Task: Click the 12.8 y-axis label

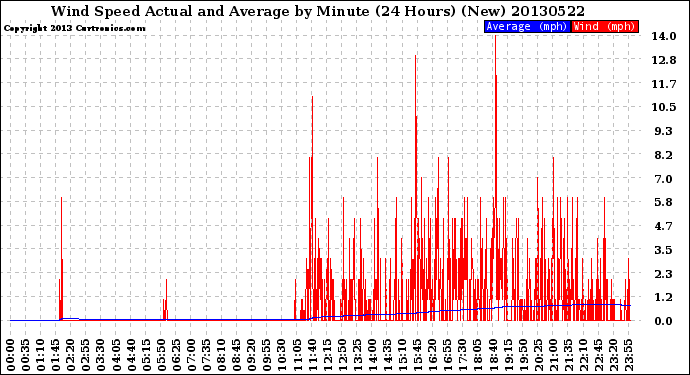Action: coord(664,60)
